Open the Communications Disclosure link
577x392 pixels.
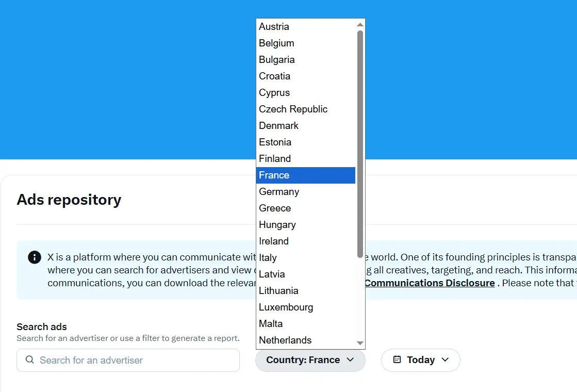(430, 283)
